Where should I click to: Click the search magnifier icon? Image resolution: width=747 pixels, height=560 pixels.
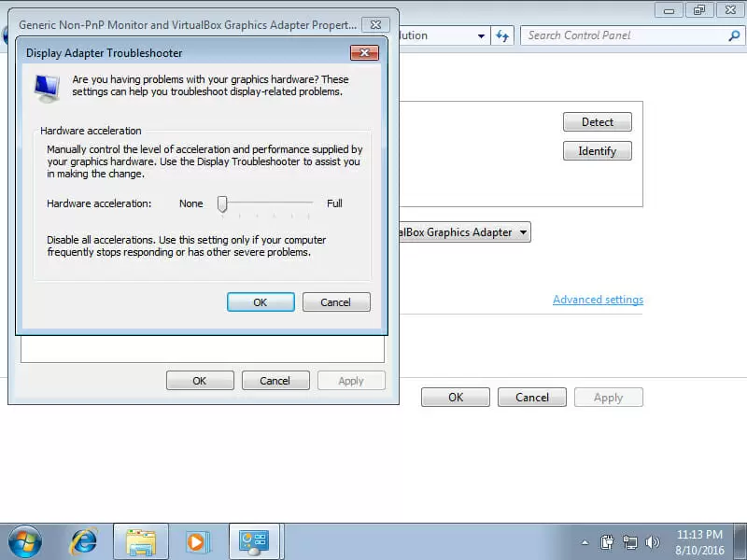(x=734, y=35)
